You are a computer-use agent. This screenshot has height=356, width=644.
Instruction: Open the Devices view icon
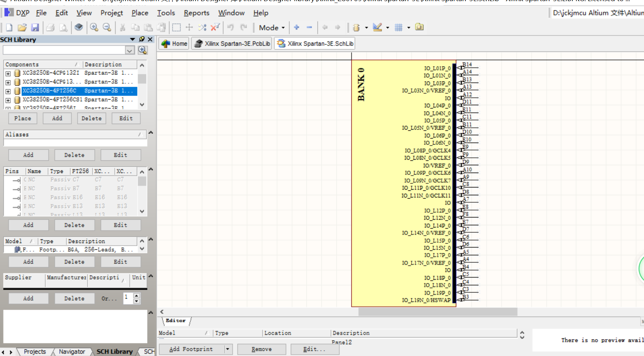[x=79, y=27]
